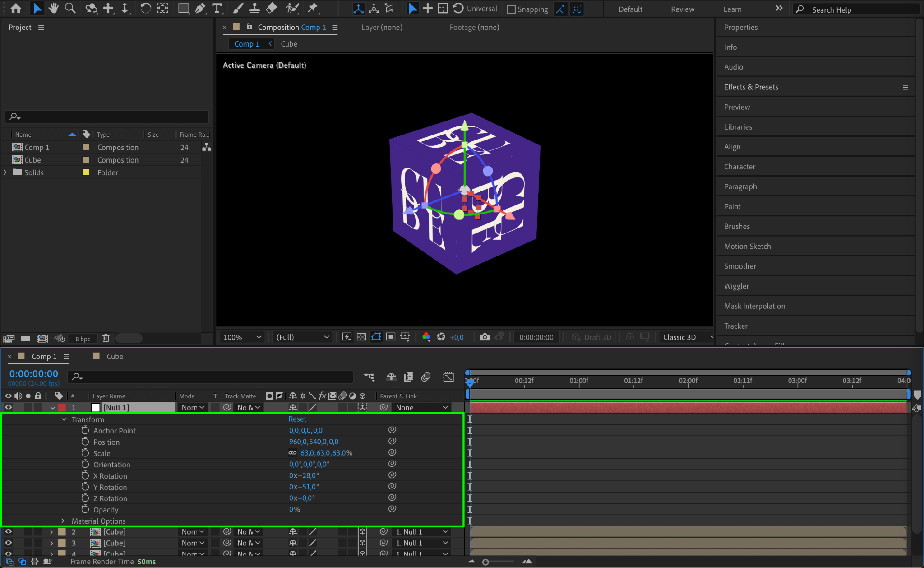The image size is (924, 568).
Task: Click the Take Snapshot camera icon
Action: 485,337
